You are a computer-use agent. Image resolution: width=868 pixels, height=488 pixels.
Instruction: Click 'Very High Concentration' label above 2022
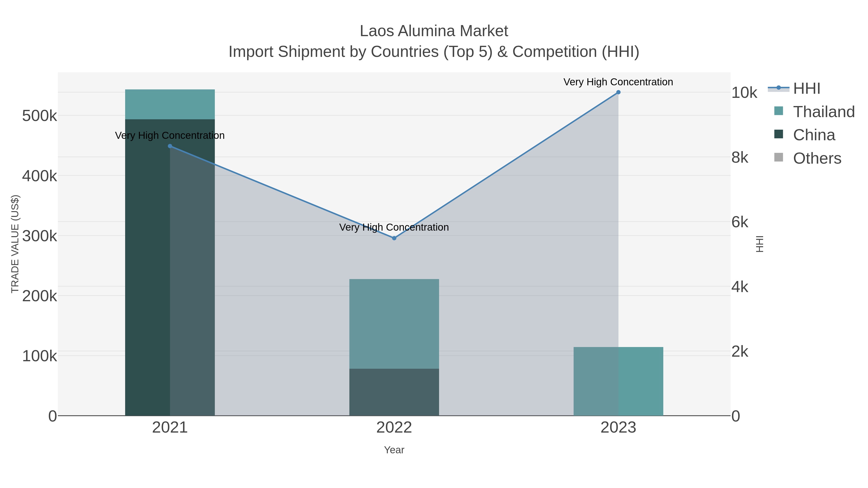click(x=394, y=227)
